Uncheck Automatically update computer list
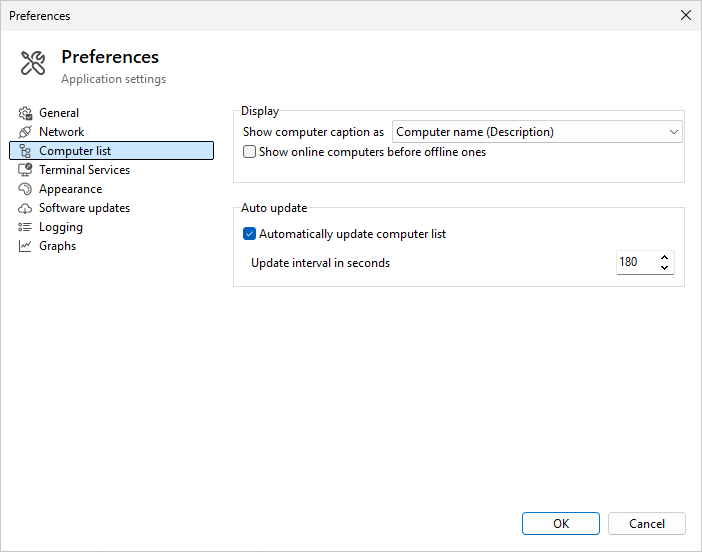 [x=250, y=234]
